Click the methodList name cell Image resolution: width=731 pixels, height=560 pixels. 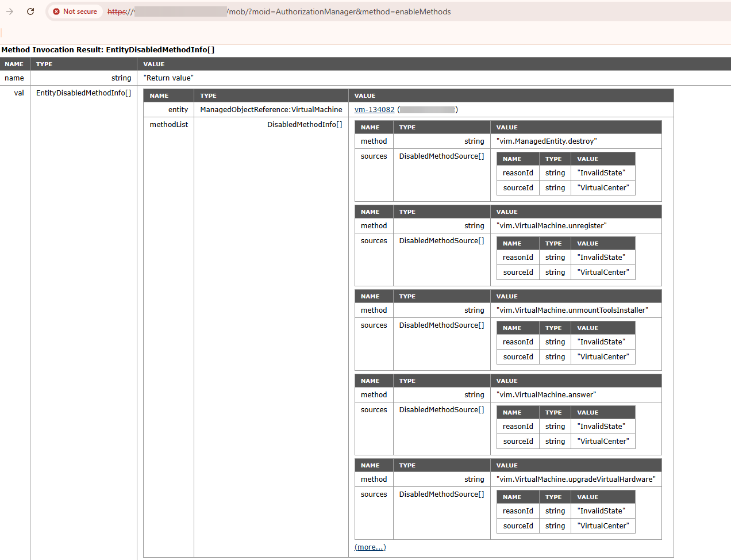[x=168, y=125]
